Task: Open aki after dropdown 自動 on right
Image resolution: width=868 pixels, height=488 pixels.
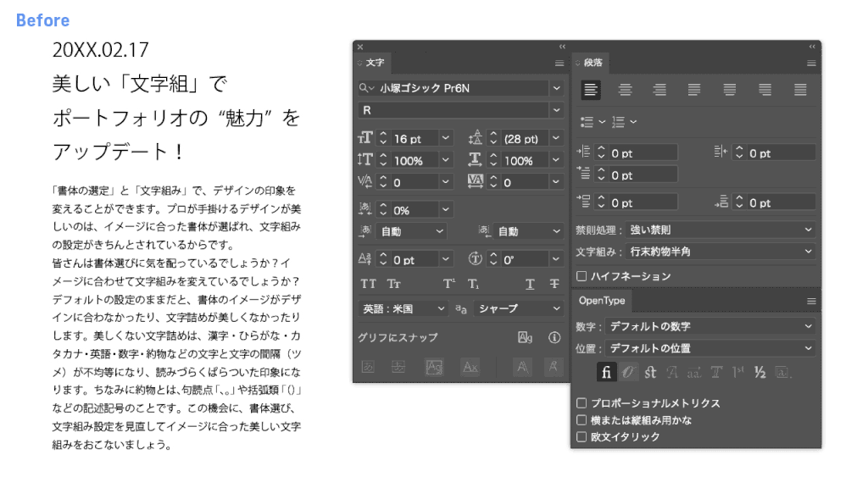Action: coord(528,231)
